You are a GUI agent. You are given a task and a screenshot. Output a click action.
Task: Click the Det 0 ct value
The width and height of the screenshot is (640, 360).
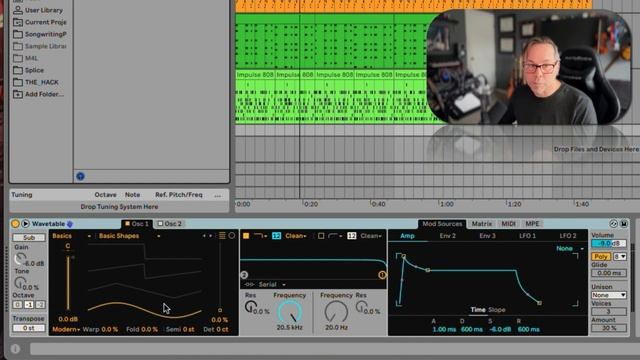click(x=222, y=329)
